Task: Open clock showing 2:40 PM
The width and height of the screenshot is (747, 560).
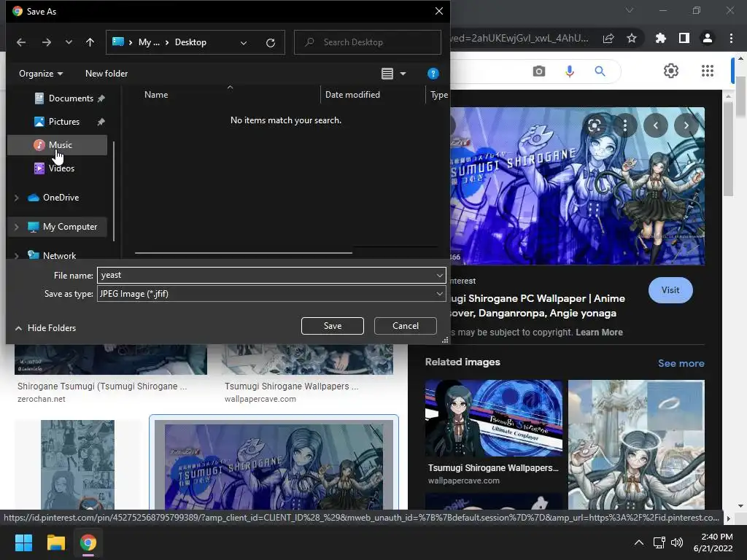Action: 713,542
